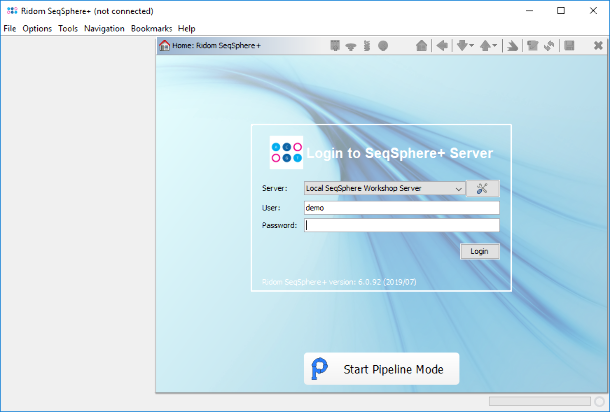The width and height of the screenshot is (610, 412).
Task: Open the Help menu
Action: pos(186,28)
